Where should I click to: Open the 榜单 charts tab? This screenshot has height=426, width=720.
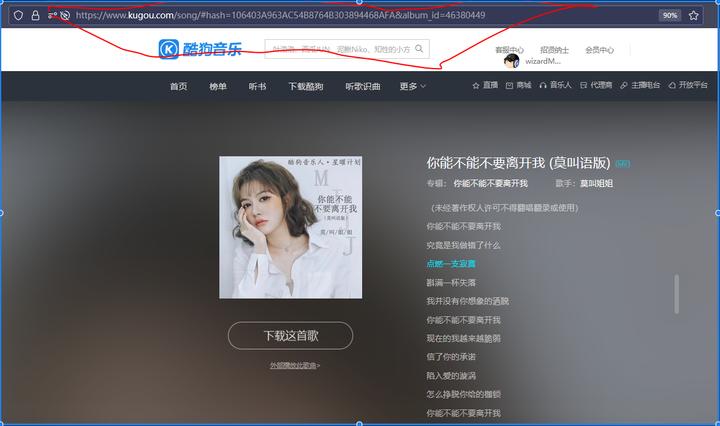point(218,86)
